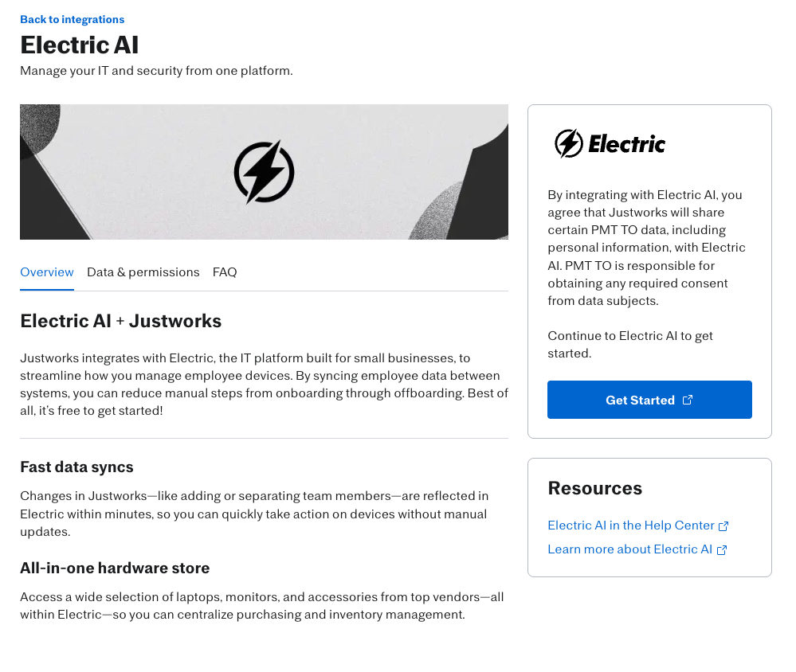This screenshot has height=672, width=796.
Task: Open Learn more about Electric AI link
Action: (630, 549)
